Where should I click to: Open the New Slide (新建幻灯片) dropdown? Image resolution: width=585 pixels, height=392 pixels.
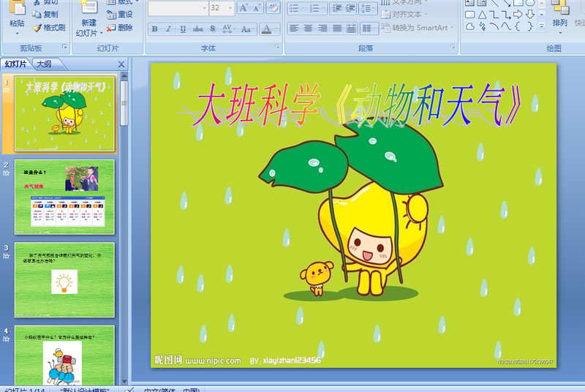pos(89,33)
